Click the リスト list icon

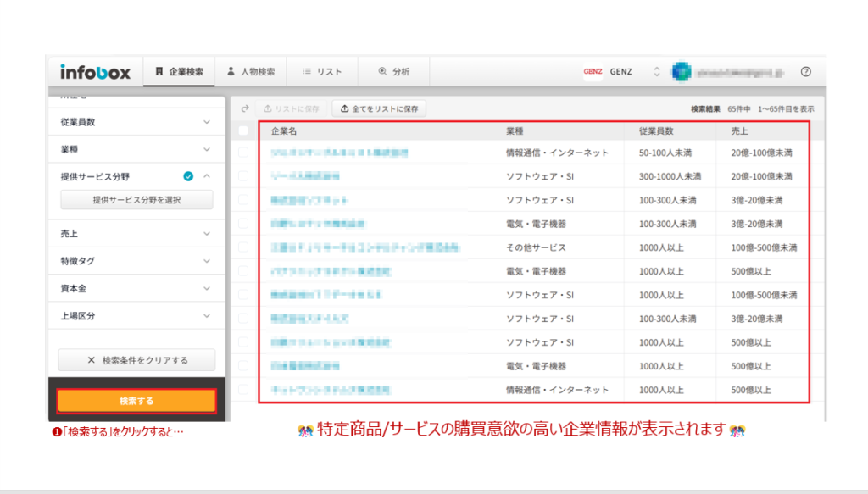(306, 71)
